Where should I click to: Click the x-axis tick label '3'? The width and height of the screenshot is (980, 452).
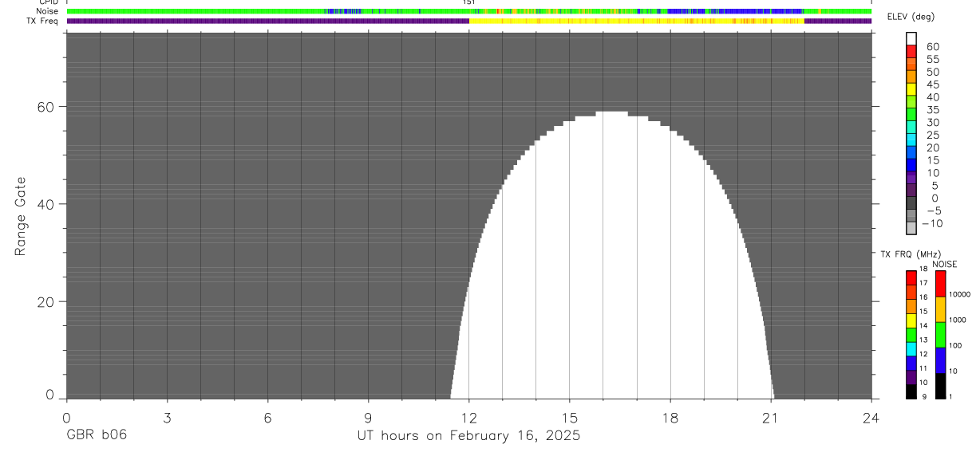coord(167,418)
